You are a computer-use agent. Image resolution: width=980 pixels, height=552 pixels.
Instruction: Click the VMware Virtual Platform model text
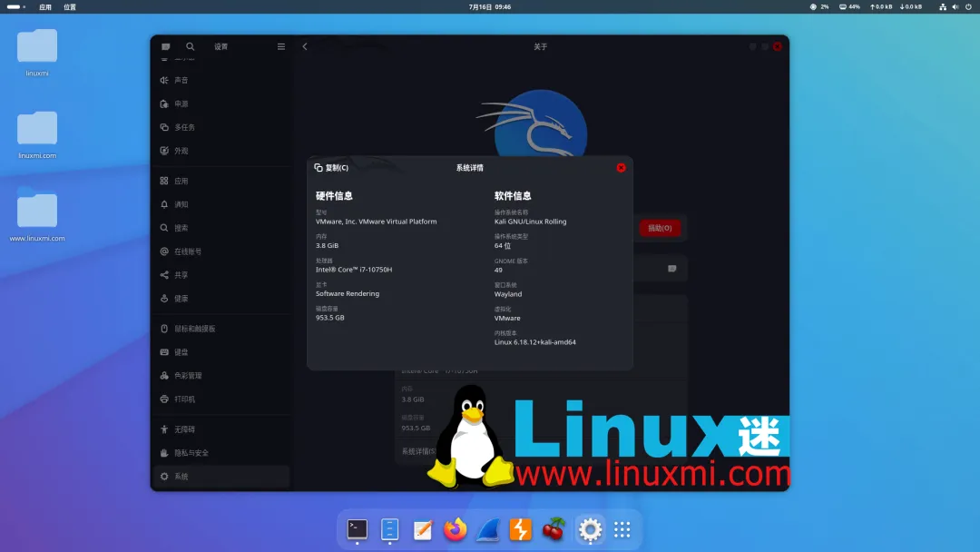click(377, 222)
